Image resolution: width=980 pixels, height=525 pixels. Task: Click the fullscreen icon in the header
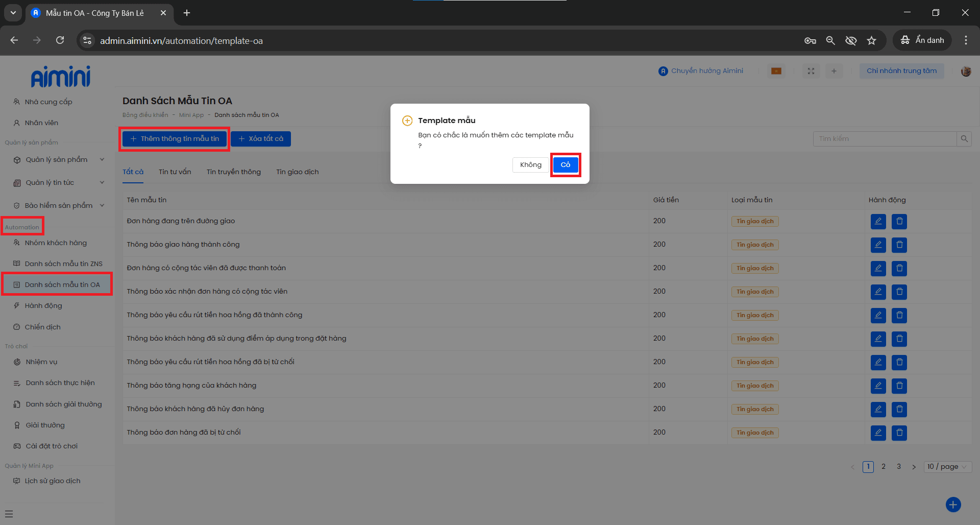coord(811,71)
